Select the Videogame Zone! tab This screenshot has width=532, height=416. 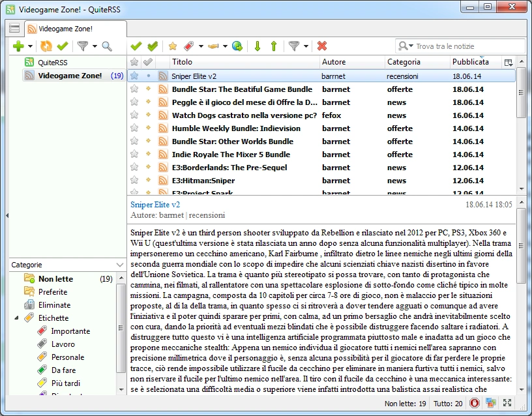[76, 29]
